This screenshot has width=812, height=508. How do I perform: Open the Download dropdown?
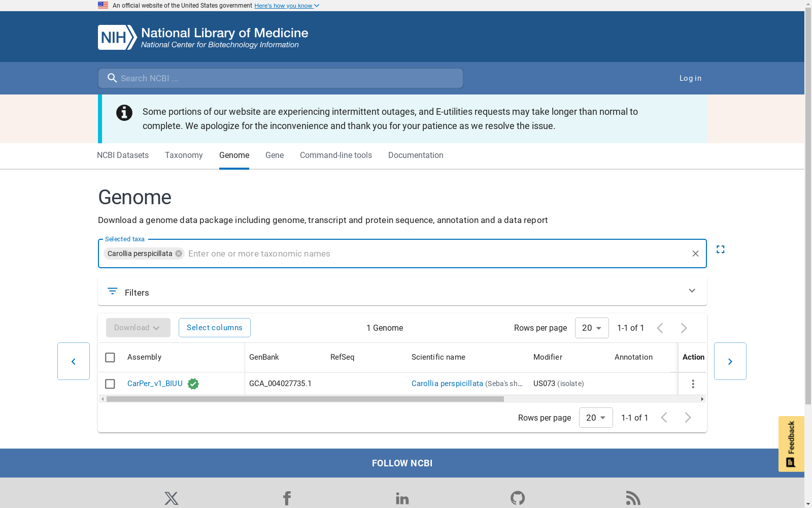pyautogui.click(x=138, y=328)
